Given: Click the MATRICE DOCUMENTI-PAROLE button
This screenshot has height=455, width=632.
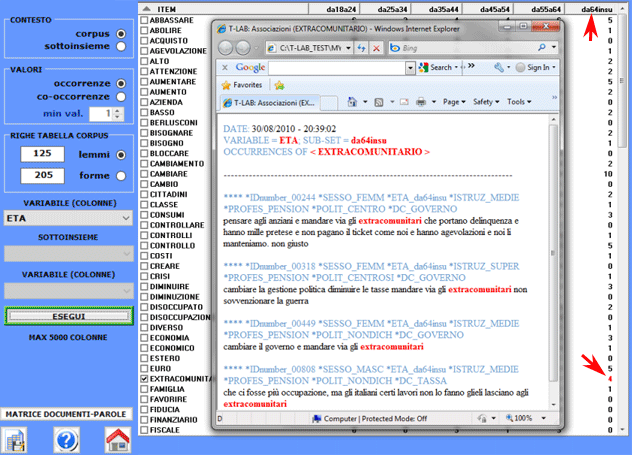Looking at the screenshot, I should (x=67, y=413).
